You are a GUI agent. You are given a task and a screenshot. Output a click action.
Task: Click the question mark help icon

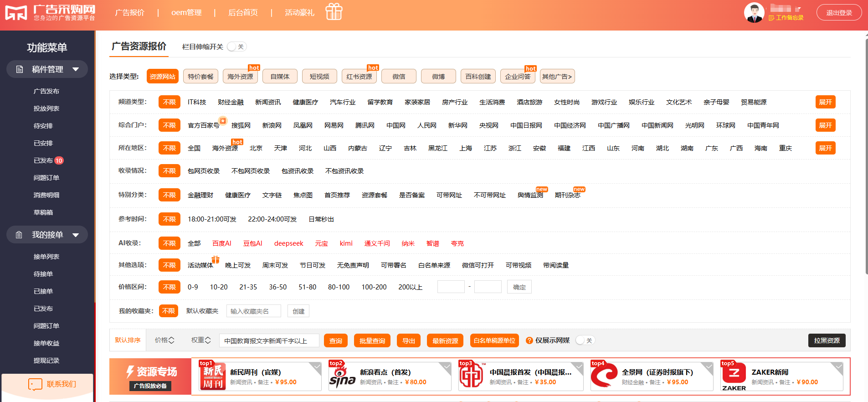529,340
